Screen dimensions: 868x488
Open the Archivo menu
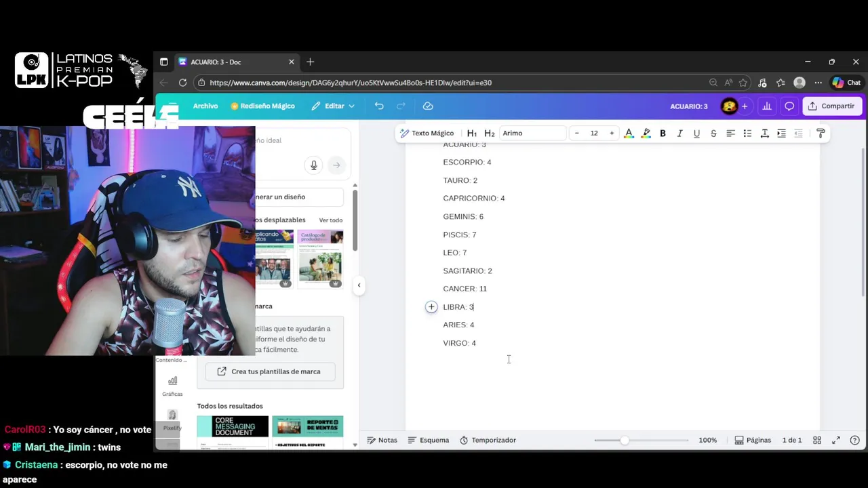(x=205, y=106)
